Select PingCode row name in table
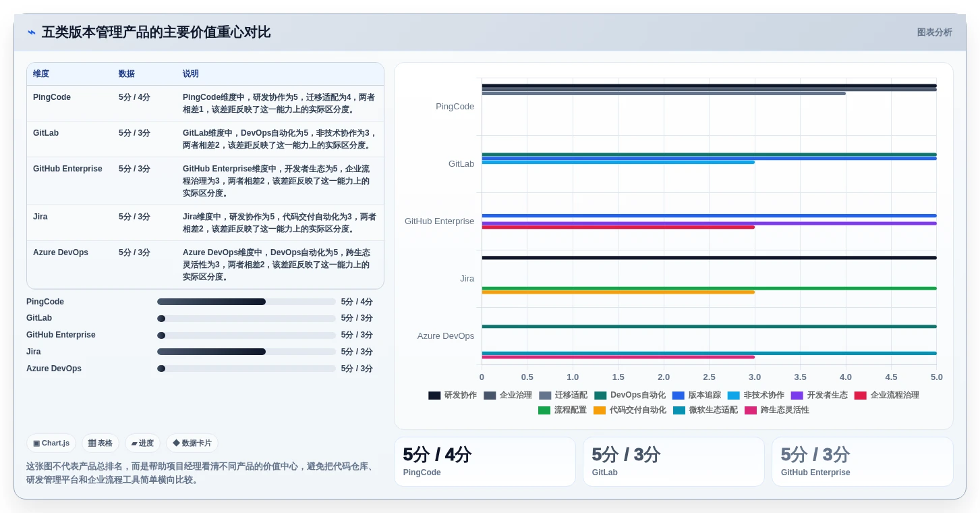The width and height of the screenshot is (980, 513). tap(52, 97)
